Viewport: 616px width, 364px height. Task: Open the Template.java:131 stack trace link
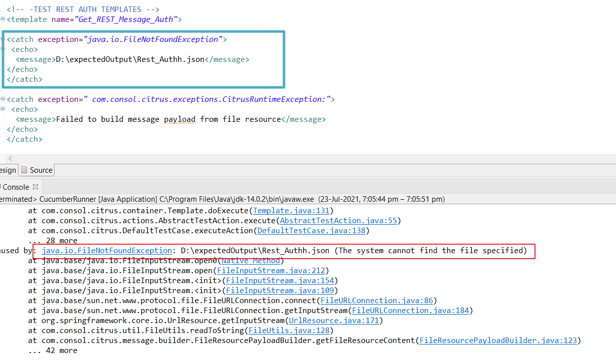pos(291,210)
